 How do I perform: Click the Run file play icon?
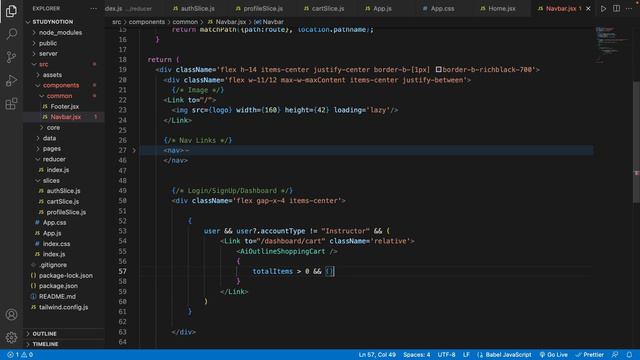[x=603, y=9]
